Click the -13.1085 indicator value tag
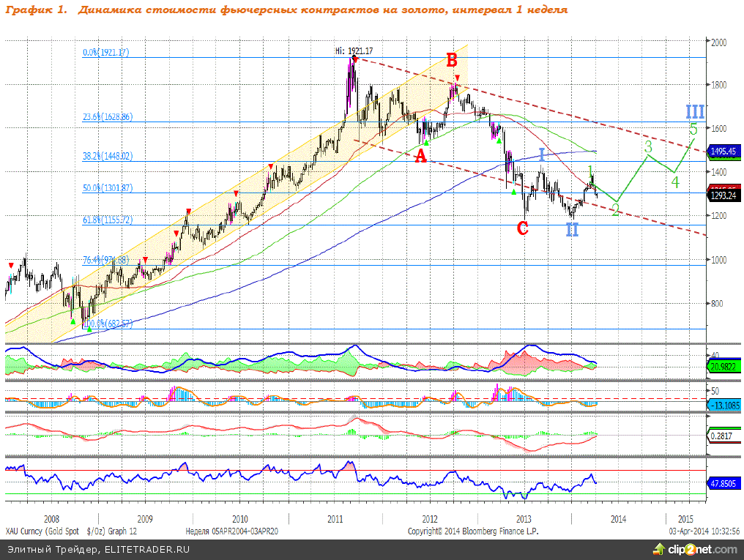 tap(726, 405)
